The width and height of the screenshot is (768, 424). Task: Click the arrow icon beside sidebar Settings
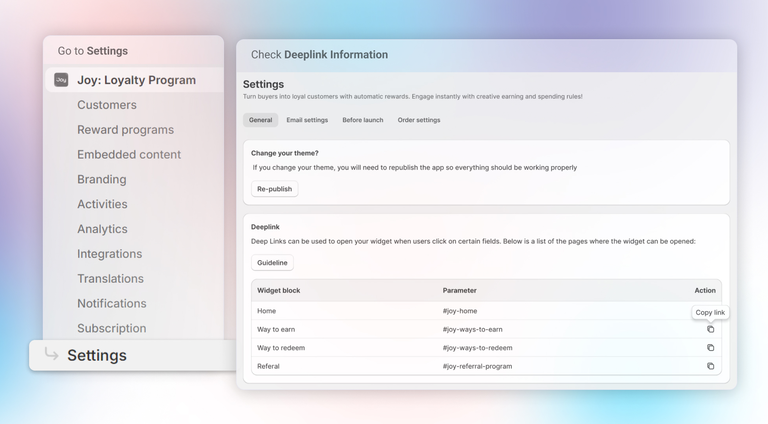[x=51, y=355]
